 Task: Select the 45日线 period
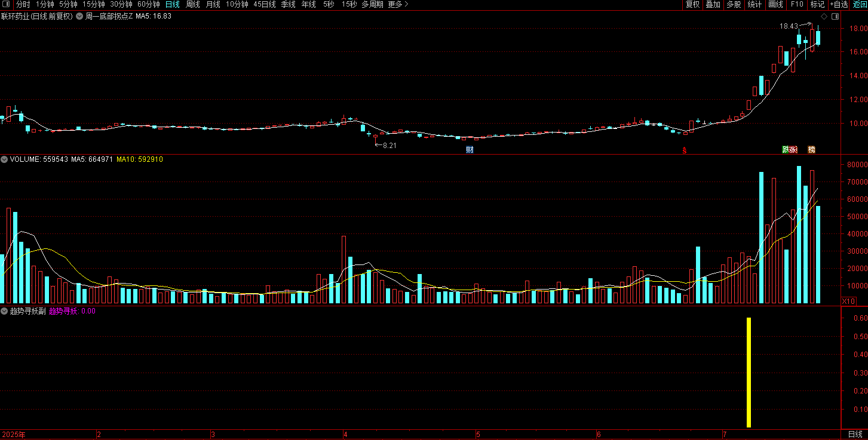pyautogui.click(x=265, y=4)
